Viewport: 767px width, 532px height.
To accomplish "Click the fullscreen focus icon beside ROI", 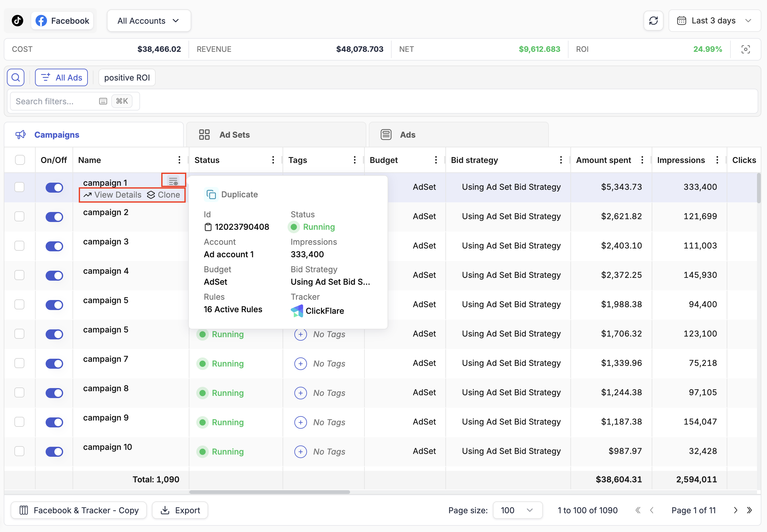I will [x=745, y=49].
